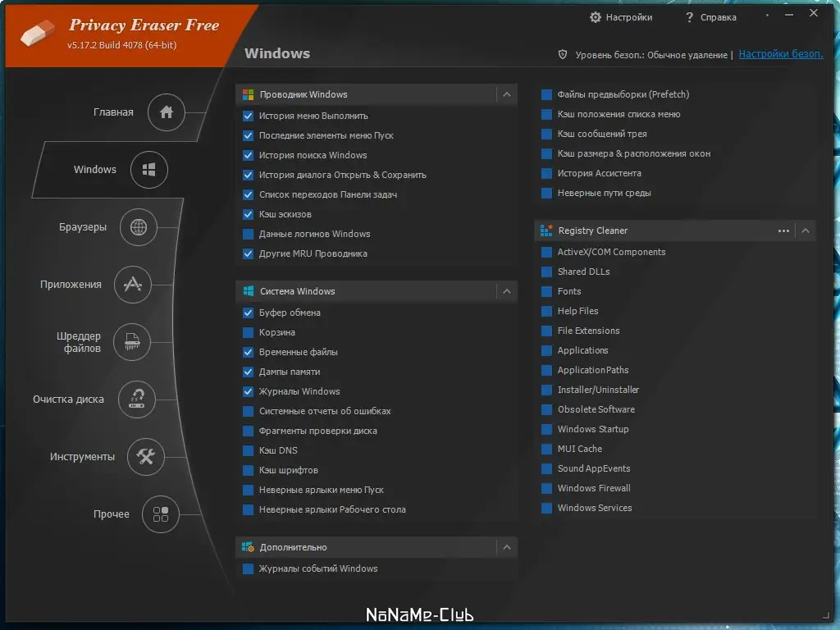Click the eraser logo of Privacy Eraser
The image size is (840, 630).
(38, 33)
